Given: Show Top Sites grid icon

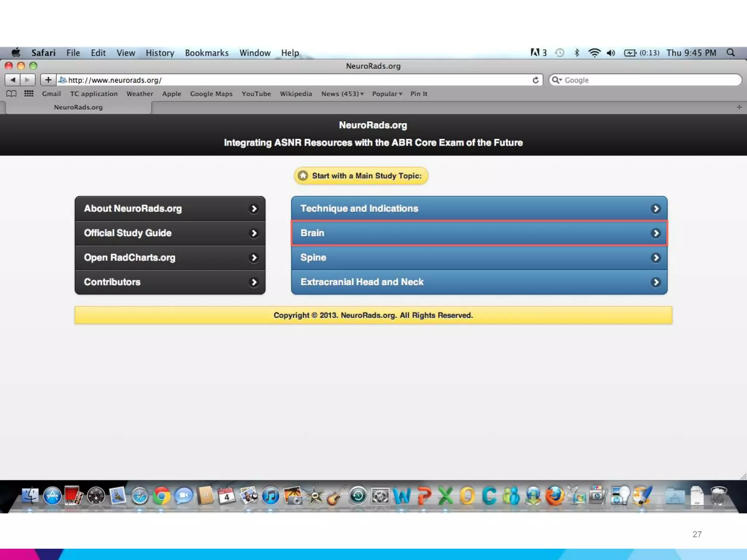Looking at the screenshot, I should [29, 94].
